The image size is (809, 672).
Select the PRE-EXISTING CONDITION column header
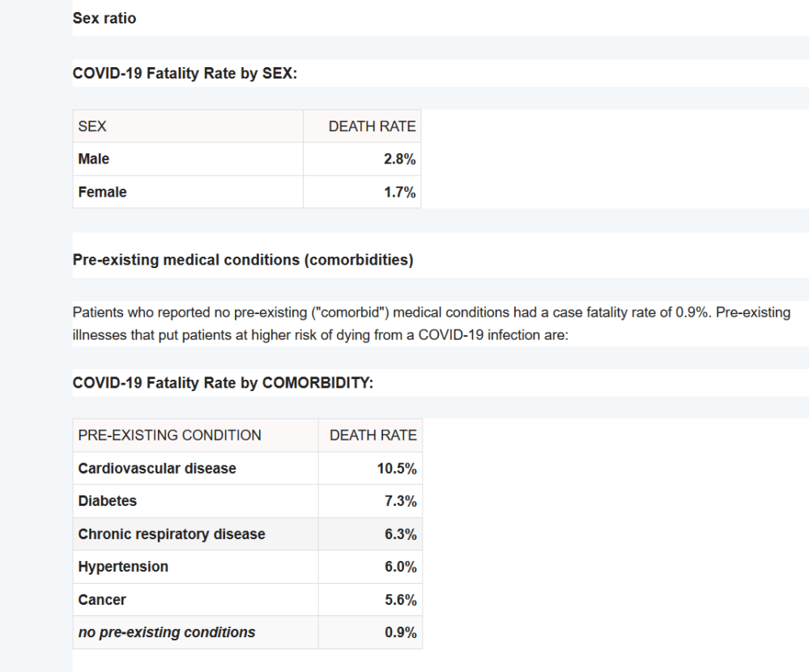(169, 436)
